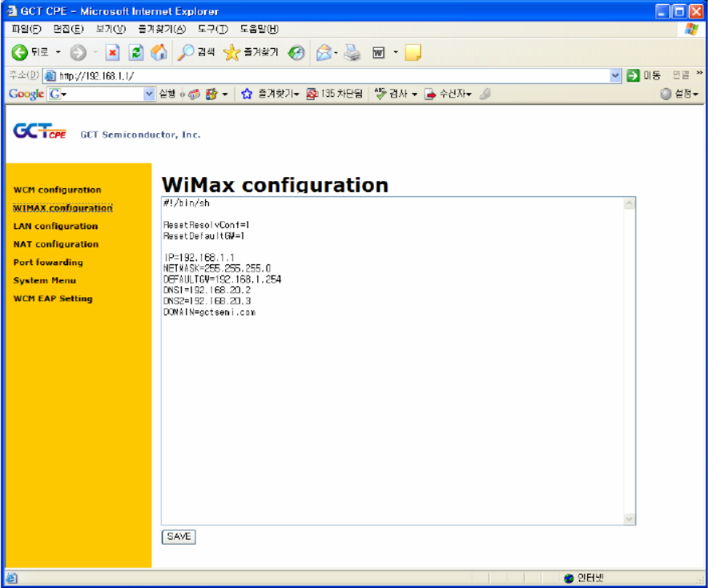Click the Windows flag logo
708x588 pixels.
pos(691,30)
